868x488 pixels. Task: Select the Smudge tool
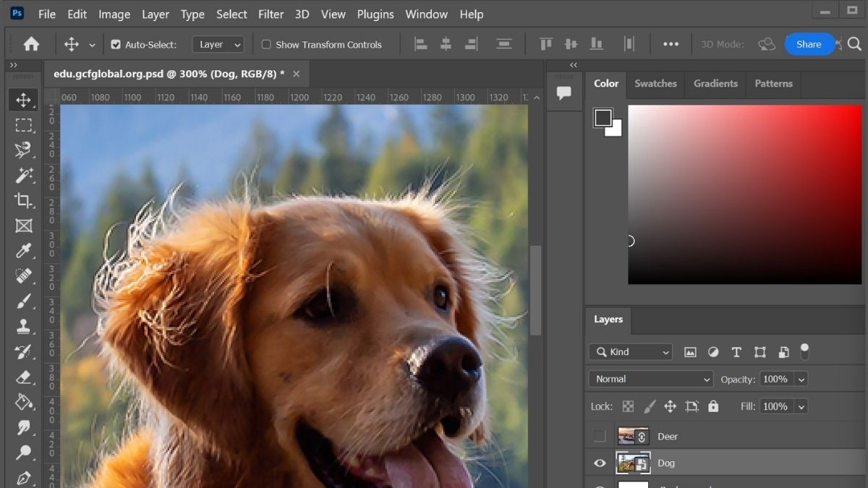coord(23,427)
